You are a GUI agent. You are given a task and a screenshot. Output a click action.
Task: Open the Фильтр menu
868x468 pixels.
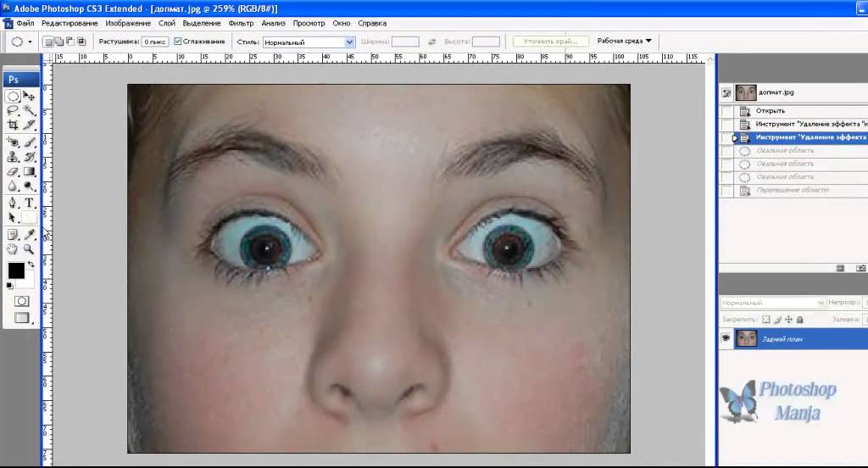click(x=241, y=23)
